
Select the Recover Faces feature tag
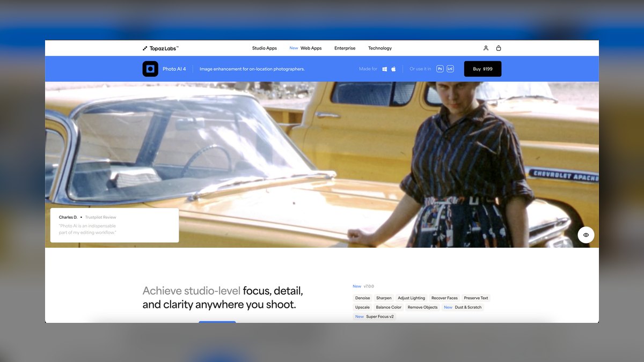tap(445, 298)
